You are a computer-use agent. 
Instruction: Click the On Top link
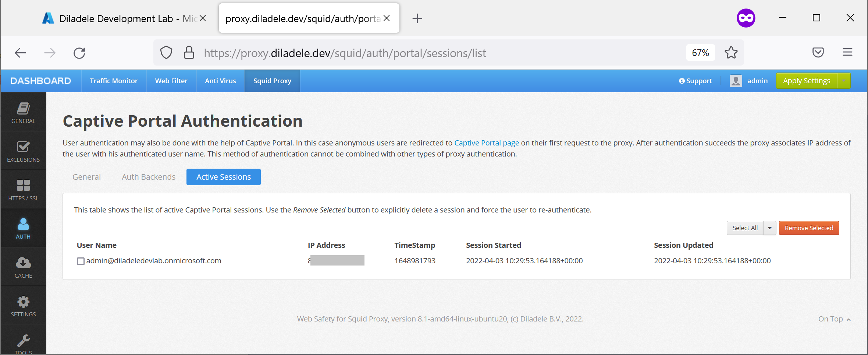[x=834, y=319]
